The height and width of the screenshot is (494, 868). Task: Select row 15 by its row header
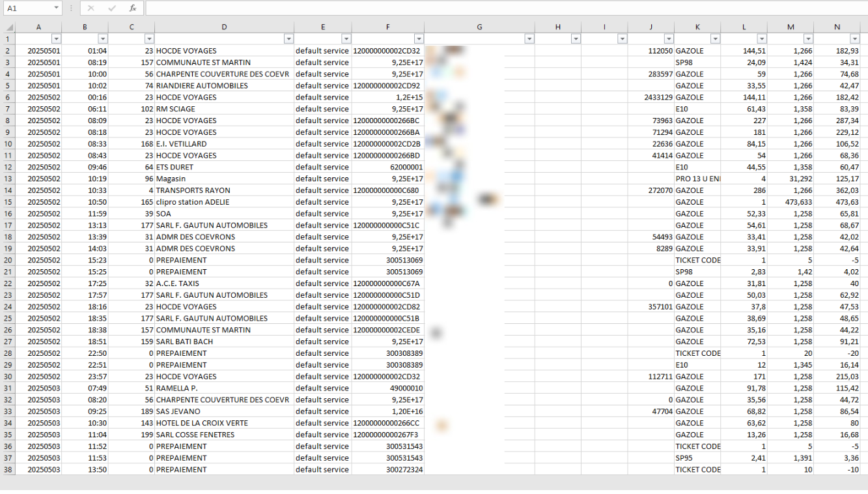pyautogui.click(x=8, y=202)
